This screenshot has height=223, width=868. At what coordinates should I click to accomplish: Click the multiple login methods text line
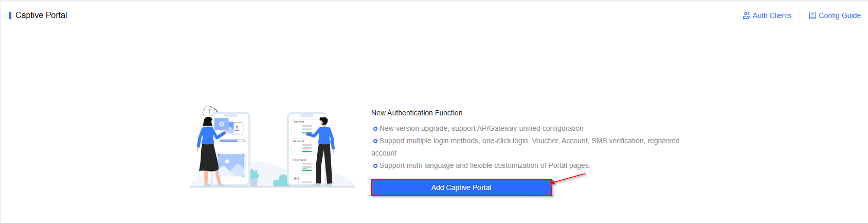tap(529, 141)
